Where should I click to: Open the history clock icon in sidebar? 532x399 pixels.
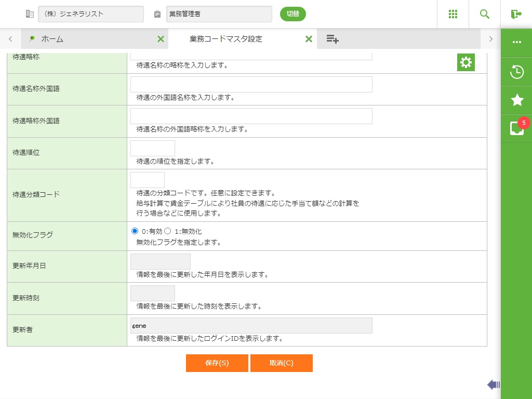pos(517,72)
